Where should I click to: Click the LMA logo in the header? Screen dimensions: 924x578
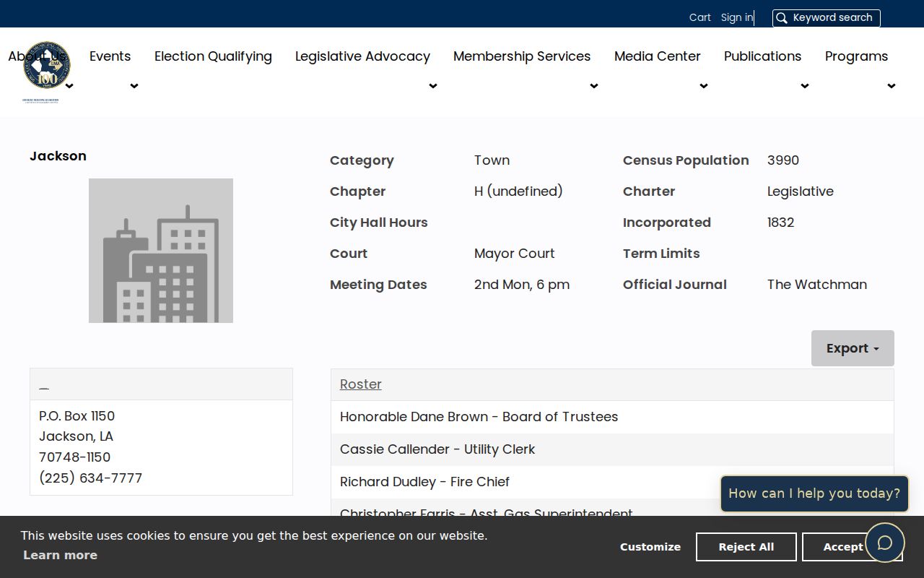(47, 72)
